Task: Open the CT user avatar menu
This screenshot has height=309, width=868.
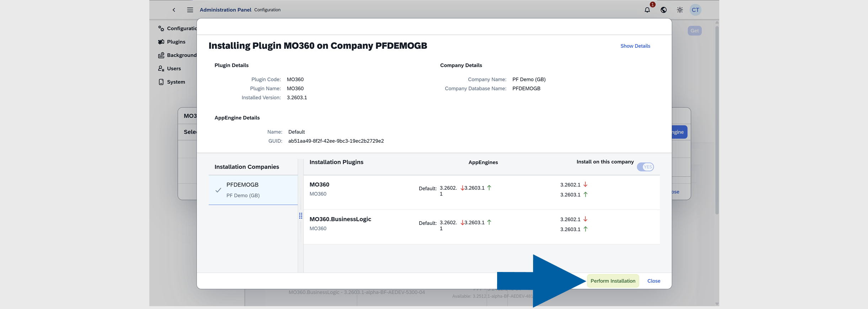Action: pos(695,10)
